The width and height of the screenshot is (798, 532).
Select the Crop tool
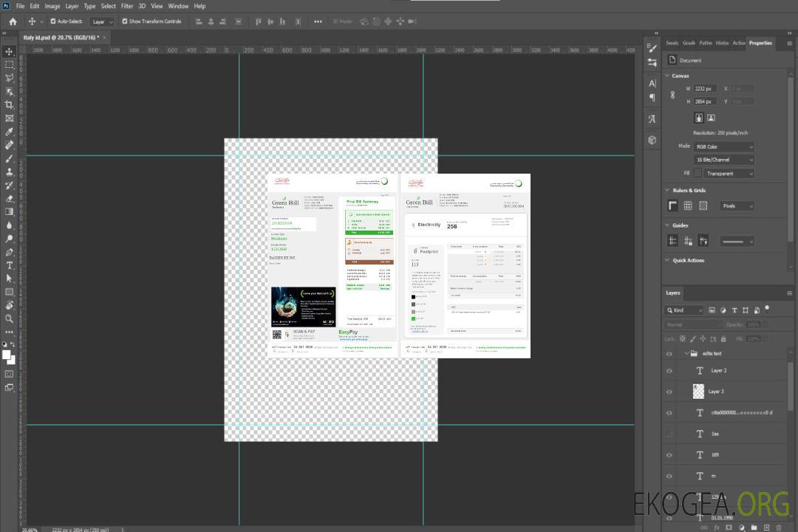tap(9, 105)
